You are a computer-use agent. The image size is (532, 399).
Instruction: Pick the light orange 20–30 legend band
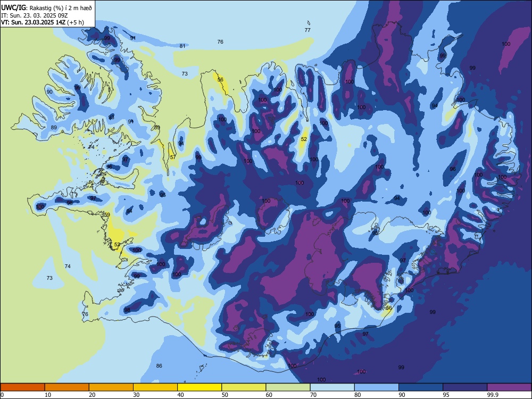111,387
